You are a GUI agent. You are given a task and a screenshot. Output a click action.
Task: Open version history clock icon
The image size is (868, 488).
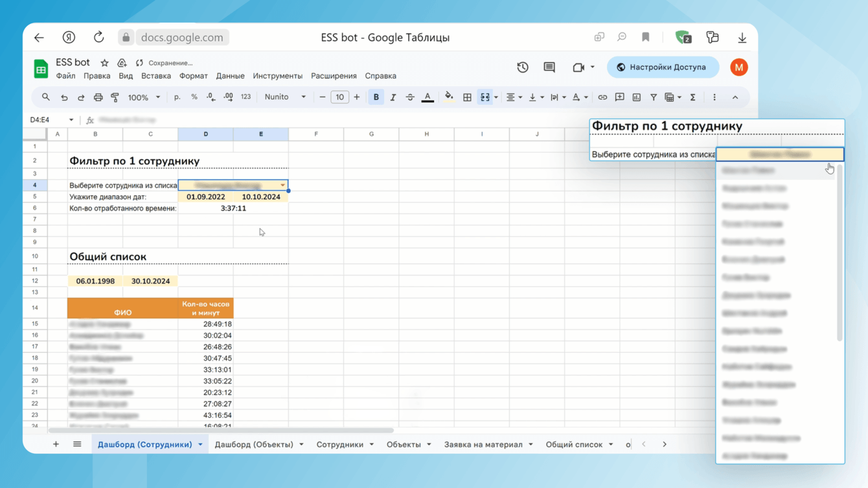point(523,67)
